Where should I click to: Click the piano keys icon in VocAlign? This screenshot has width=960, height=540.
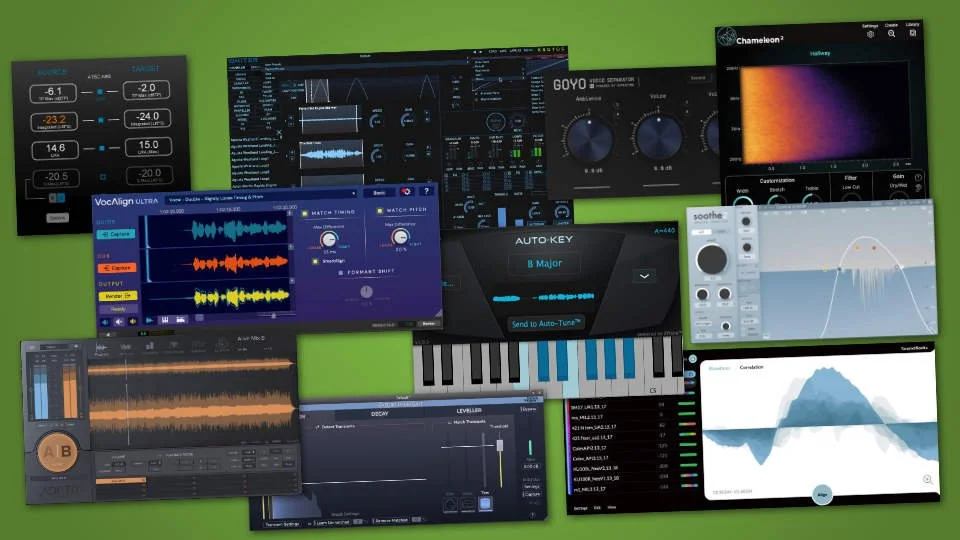pos(165,320)
